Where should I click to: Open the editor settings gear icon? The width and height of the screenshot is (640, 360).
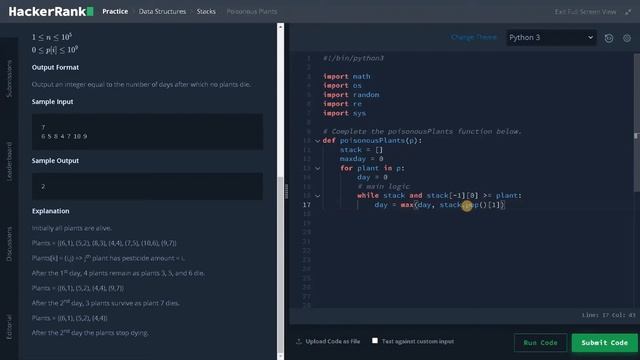click(x=627, y=38)
